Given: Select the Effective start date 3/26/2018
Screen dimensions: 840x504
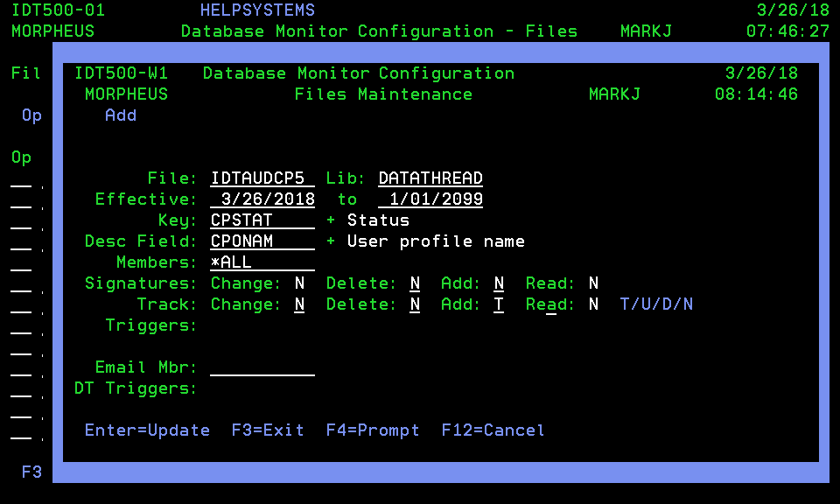Looking at the screenshot, I should point(262,199).
